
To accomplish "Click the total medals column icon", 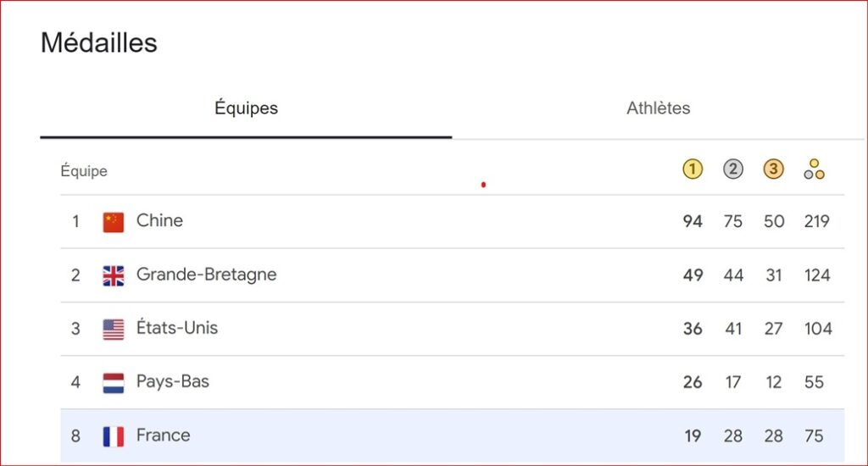I will 815,169.
